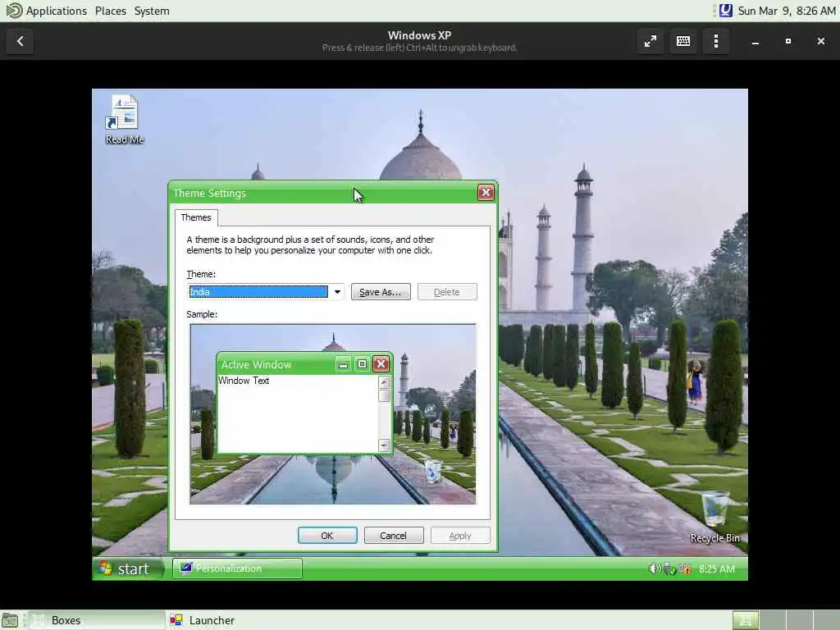This screenshot has height=630, width=840.
Task: Click the XP taskbar clock showing 8:25 AM
Action: point(716,569)
